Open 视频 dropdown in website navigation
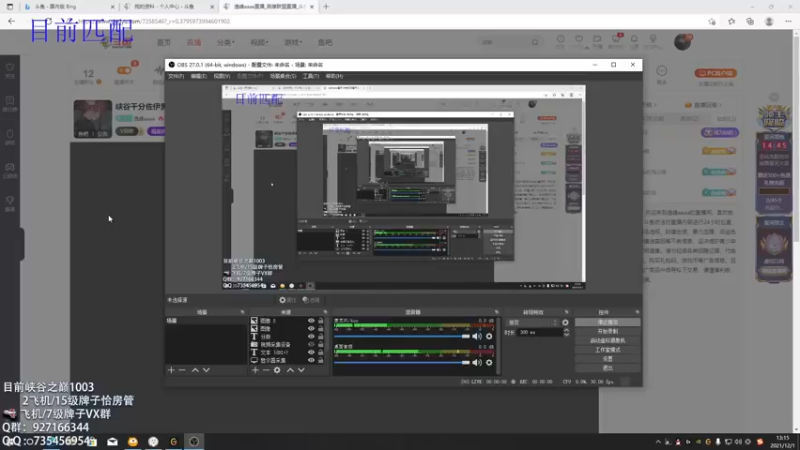The height and width of the screenshot is (450, 800). click(259, 42)
